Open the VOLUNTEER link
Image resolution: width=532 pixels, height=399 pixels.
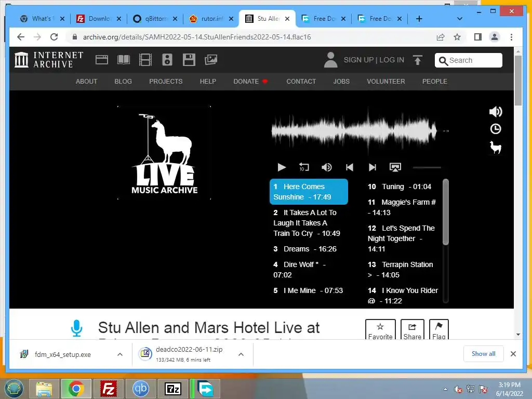coord(386,82)
